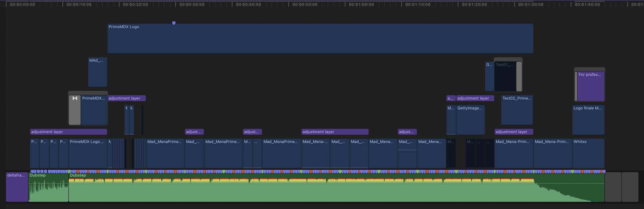The image size is (644, 209).
Task: Select the first P... clip in the main storyline
Action: (35, 153)
